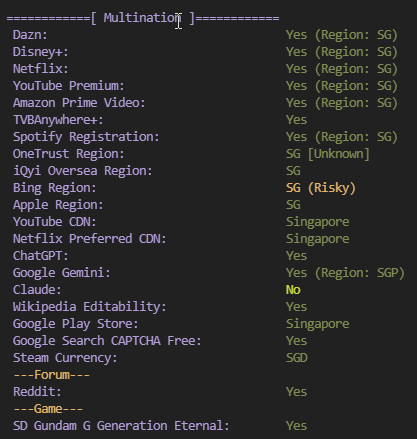
Task: Click the Netflix: label
Action: [41, 69]
